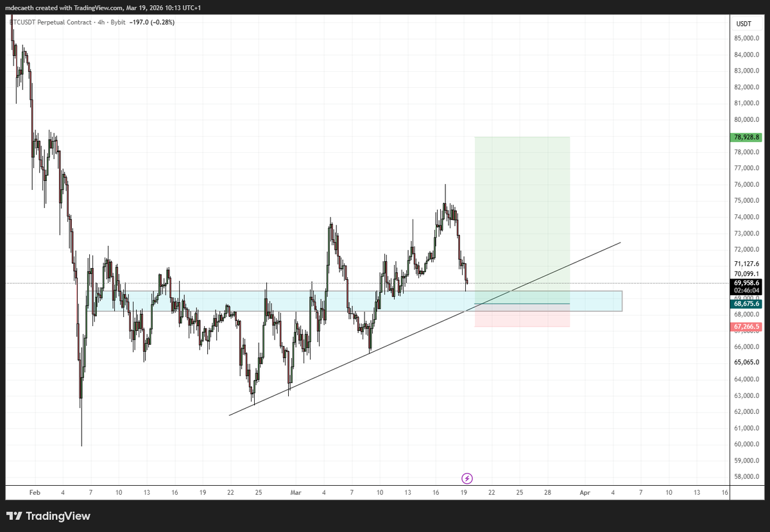Image resolution: width=770 pixels, height=532 pixels.
Task: Click the 28 date label on time axis
Action: [x=547, y=493]
